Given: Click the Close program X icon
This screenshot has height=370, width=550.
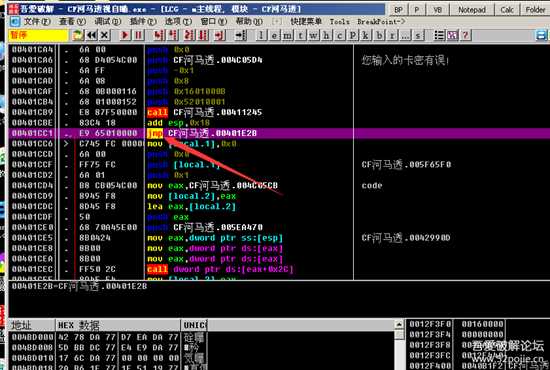Looking at the screenshot, I should [x=105, y=35].
